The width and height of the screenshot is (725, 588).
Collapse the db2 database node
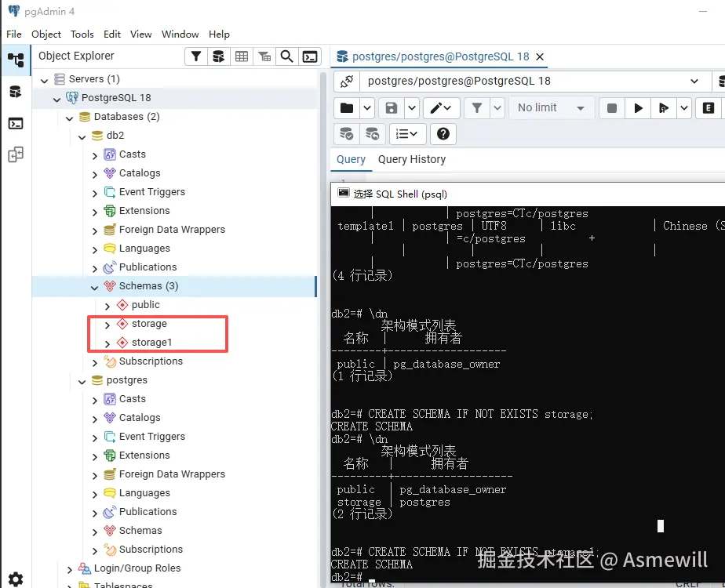tap(82, 136)
